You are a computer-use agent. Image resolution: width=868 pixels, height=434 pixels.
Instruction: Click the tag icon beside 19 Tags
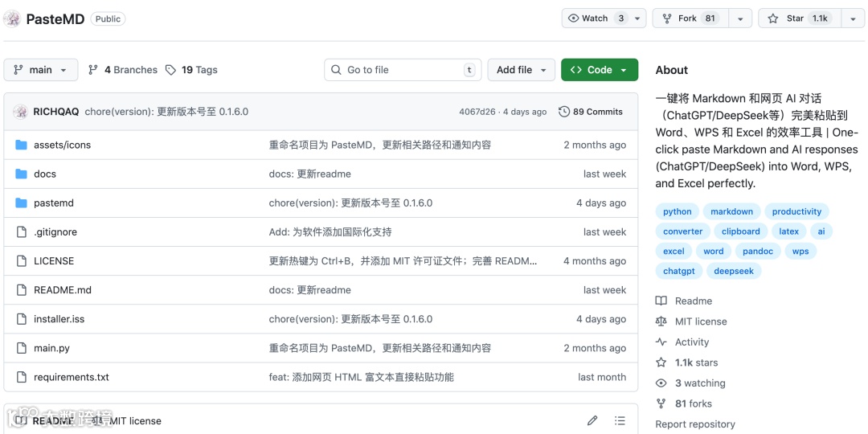171,70
